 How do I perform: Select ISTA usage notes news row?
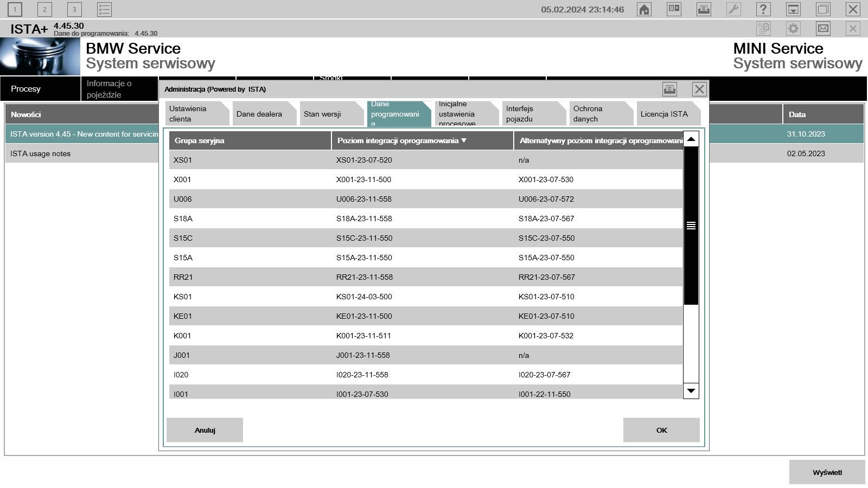tap(82, 153)
